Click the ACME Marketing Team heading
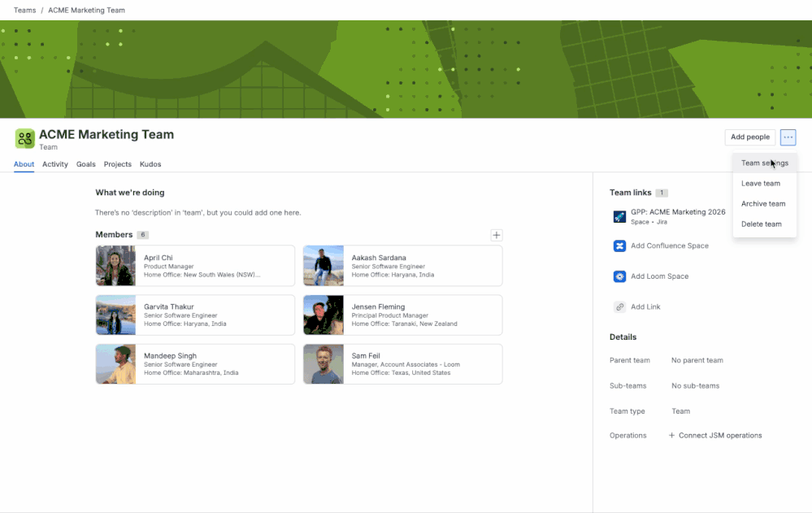This screenshot has height=513, width=812. tap(106, 135)
